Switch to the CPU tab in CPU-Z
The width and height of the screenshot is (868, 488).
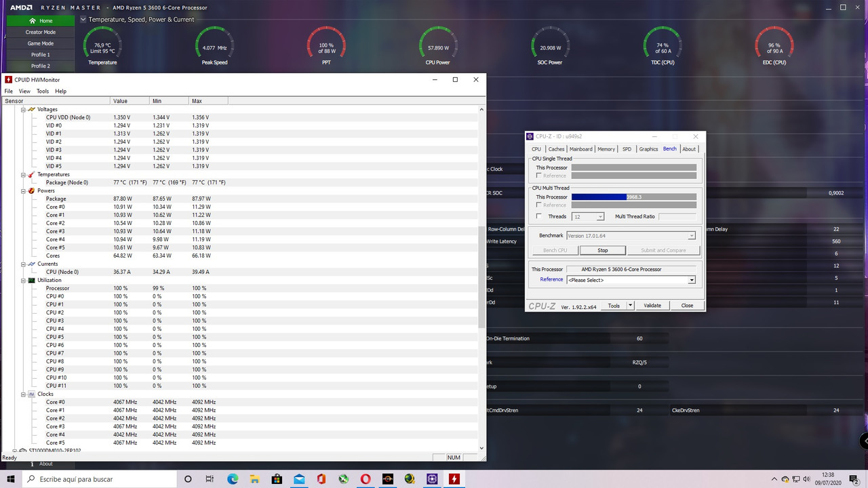[x=536, y=149]
